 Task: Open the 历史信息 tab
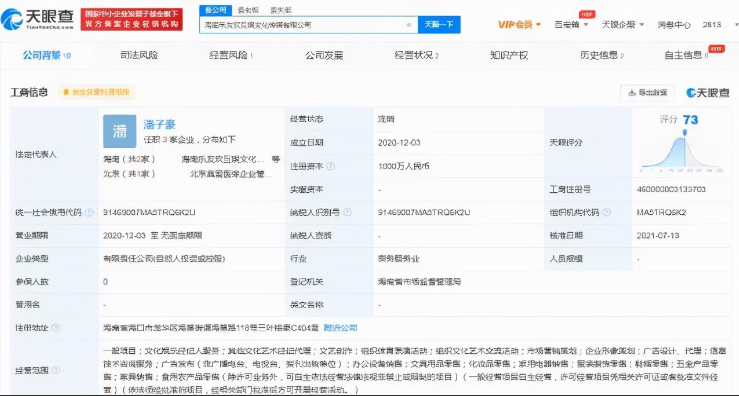point(602,55)
